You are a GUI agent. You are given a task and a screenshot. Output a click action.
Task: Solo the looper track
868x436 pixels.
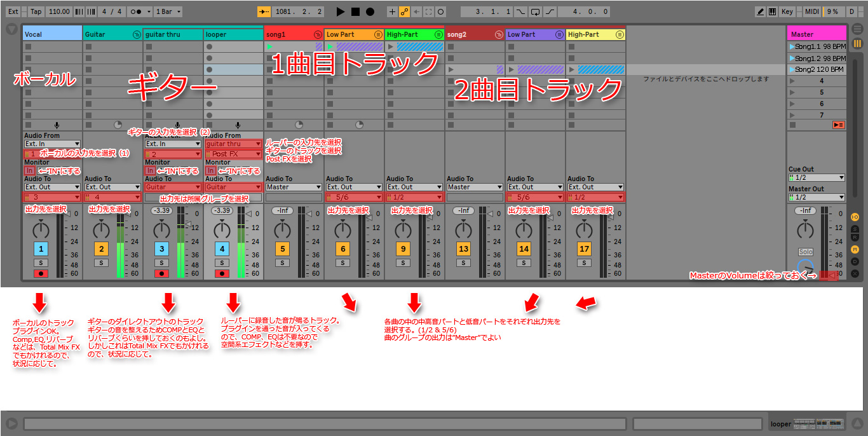tap(222, 262)
